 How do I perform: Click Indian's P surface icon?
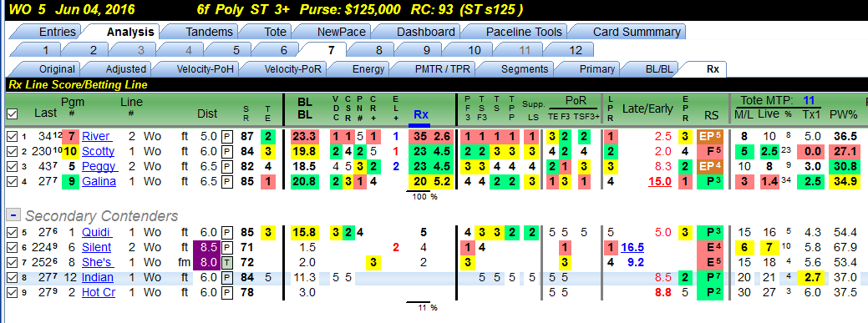coord(226,277)
